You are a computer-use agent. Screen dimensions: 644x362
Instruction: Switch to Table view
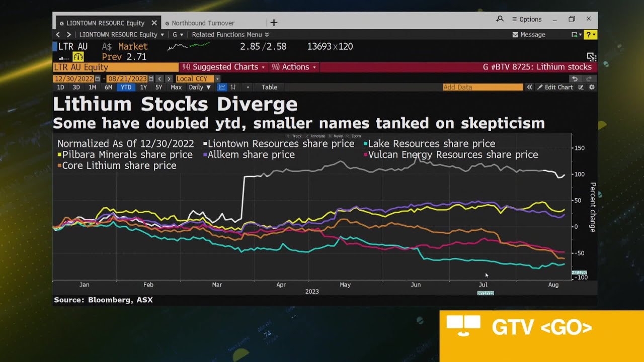click(x=269, y=87)
